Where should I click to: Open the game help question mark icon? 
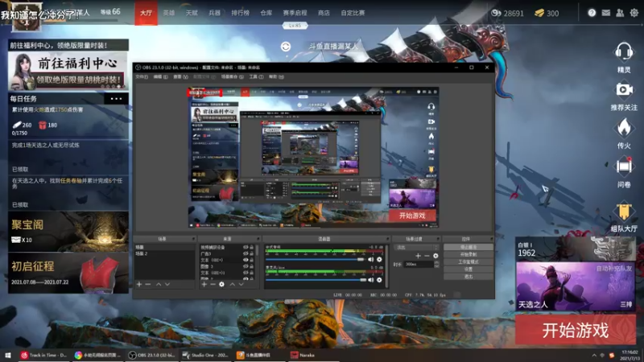click(592, 13)
